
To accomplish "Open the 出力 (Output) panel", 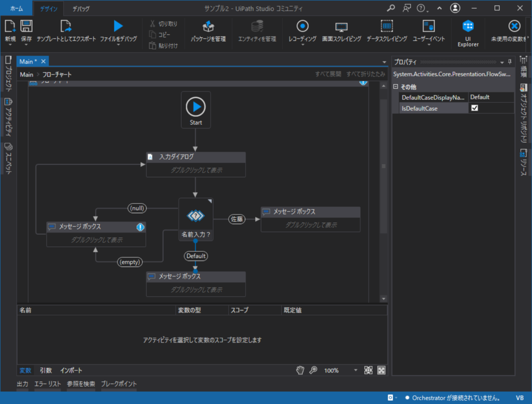I will point(23,384).
